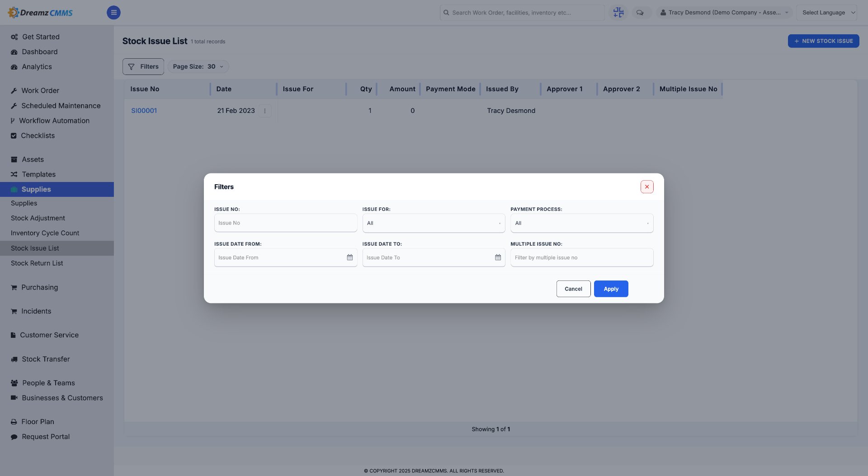Viewport: 868px width, 476px height.
Task: Click the Issue For column header
Action: [298, 89]
